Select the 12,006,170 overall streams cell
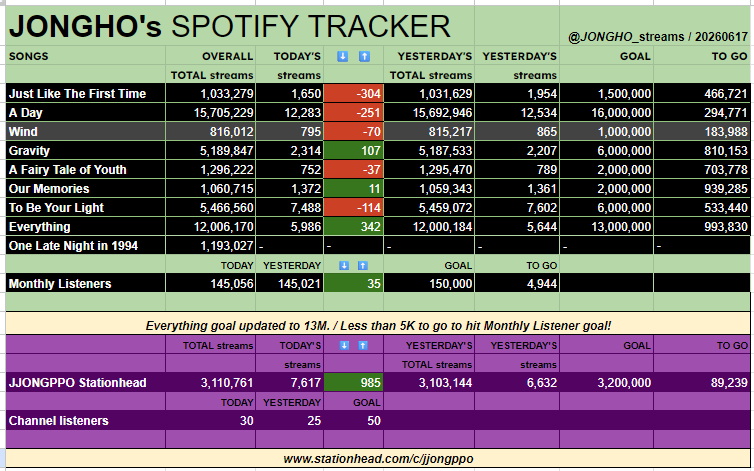 tap(211, 227)
